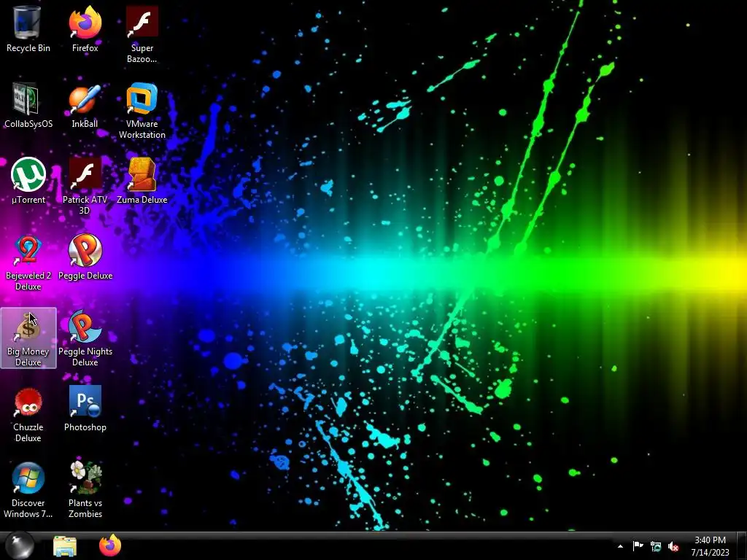Launch Firefox from the taskbar
The width and height of the screenshot is (747, 560).
tap(110, 545)
